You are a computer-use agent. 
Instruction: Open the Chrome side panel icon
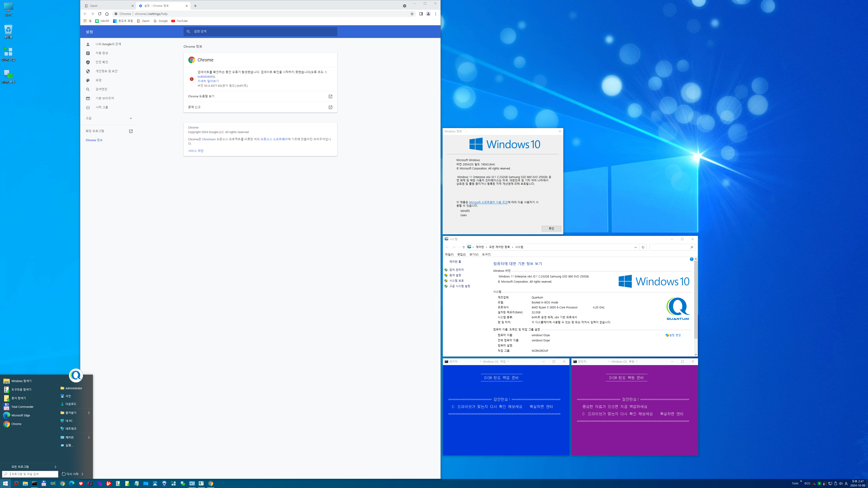[x=421, y=14]
